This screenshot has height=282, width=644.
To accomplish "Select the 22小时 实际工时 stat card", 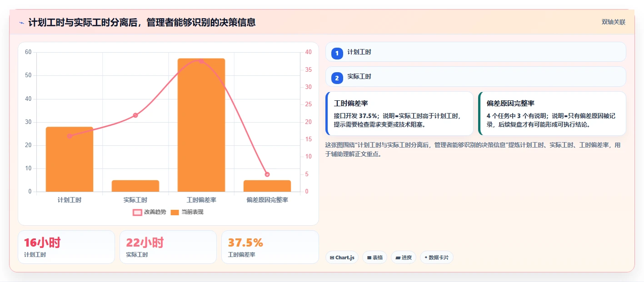I will point(168,247).
